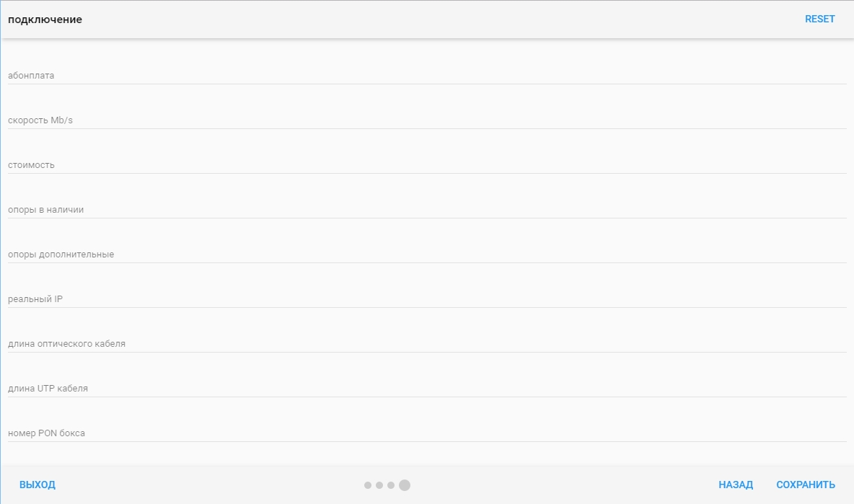The width and height of the screenshot is (854, 504).
Task: Click the длина UTP кабеля field
Action: click(426, 388)
